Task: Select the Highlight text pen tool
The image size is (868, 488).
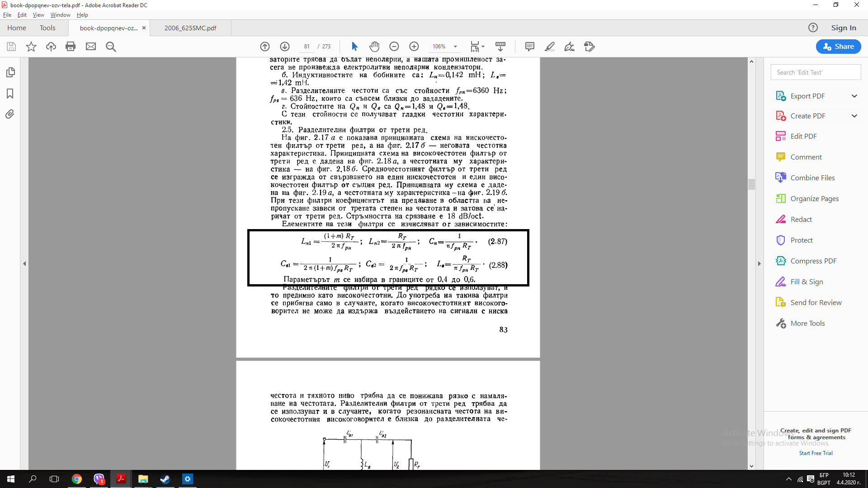Action: click(550, 47)
